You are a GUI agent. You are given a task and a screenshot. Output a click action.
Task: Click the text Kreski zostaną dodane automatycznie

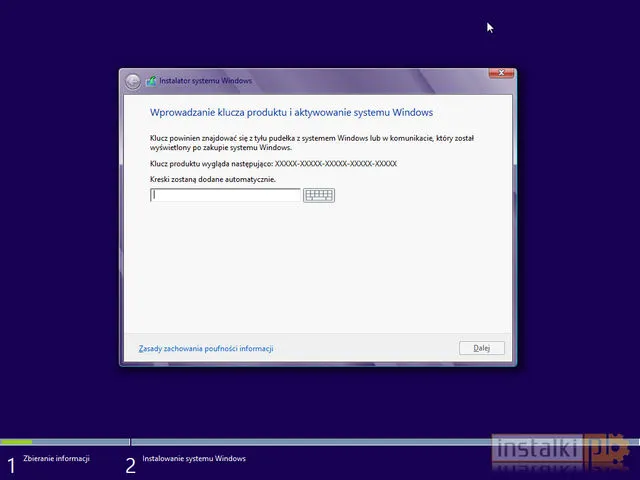coord(213,179)
